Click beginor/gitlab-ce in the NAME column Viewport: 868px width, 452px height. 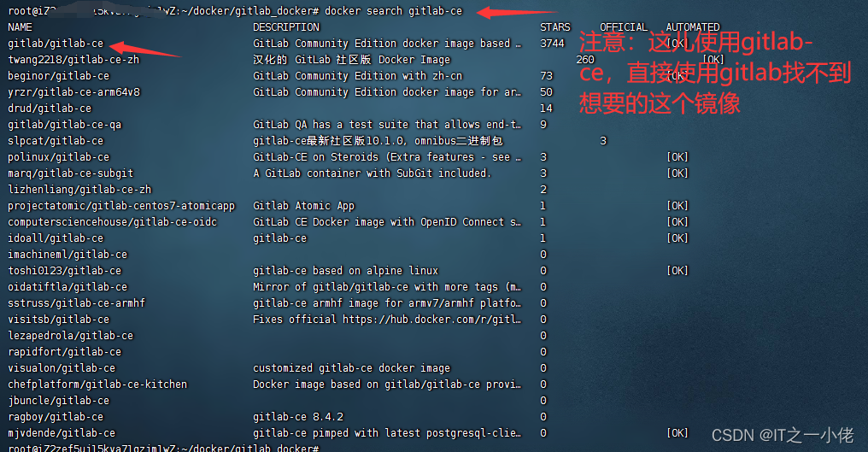[x=59, y=75]
